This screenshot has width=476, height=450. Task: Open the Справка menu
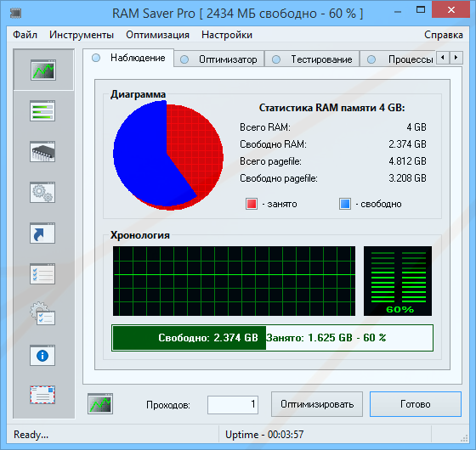pos(444,35)
